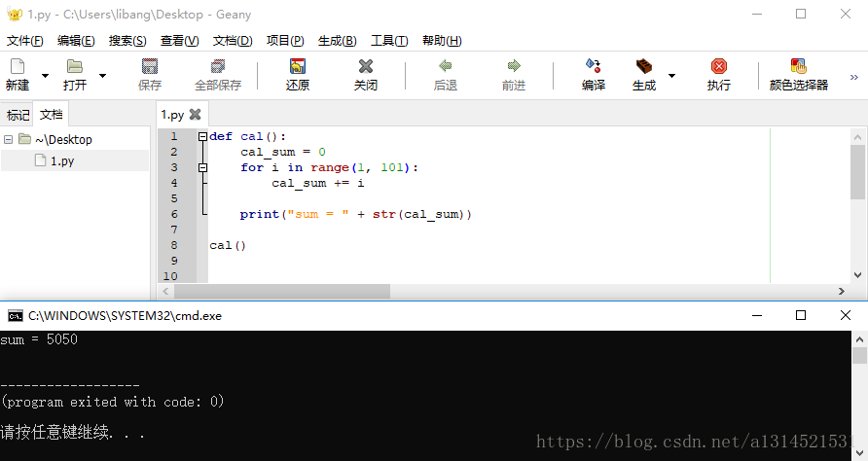Close the cmd.exe window

tap(846, 315)
